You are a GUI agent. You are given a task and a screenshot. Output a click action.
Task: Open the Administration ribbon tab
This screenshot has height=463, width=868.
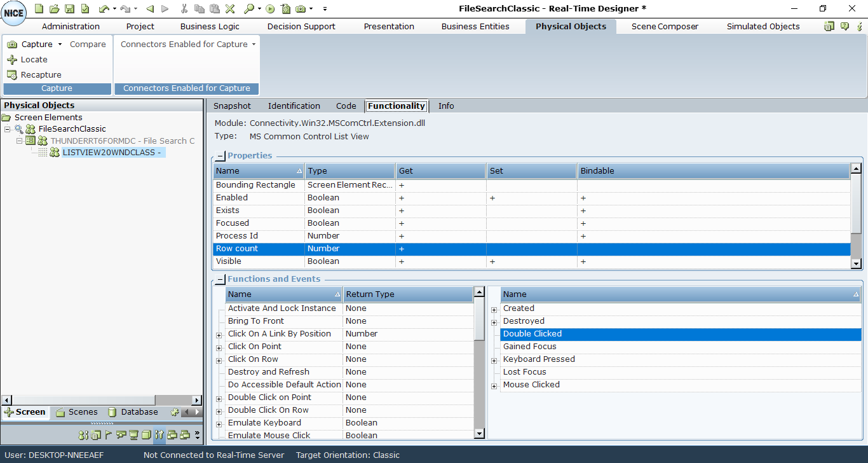[x=71, y=26]
